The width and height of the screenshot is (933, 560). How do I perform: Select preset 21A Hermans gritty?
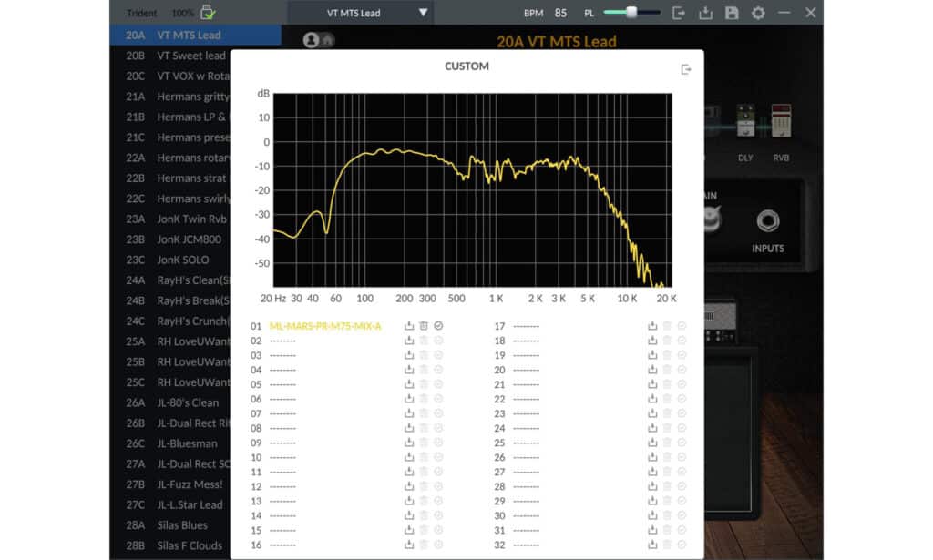(x=178, y=97)
